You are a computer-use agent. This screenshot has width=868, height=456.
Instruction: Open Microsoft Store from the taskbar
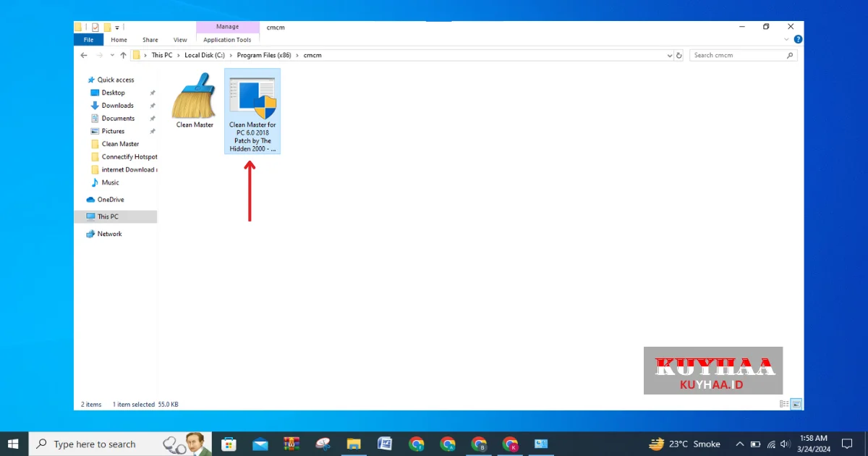click(229, 444)
